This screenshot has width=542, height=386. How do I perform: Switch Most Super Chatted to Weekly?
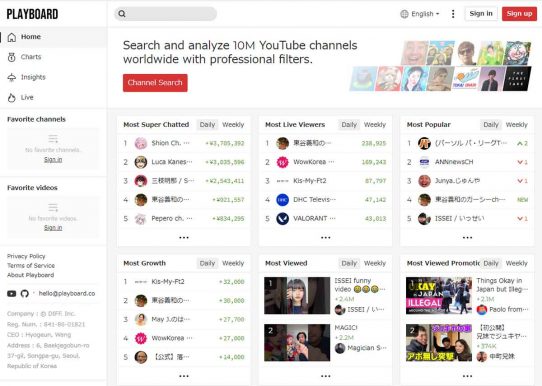click(233, 125)
